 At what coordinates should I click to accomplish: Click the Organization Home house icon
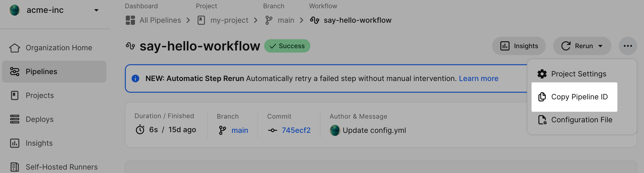14,48
